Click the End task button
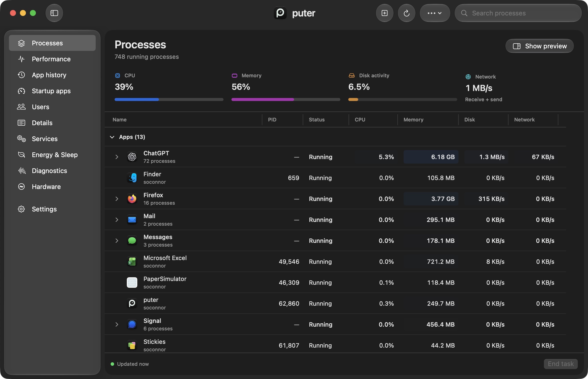 coord(561,364)
